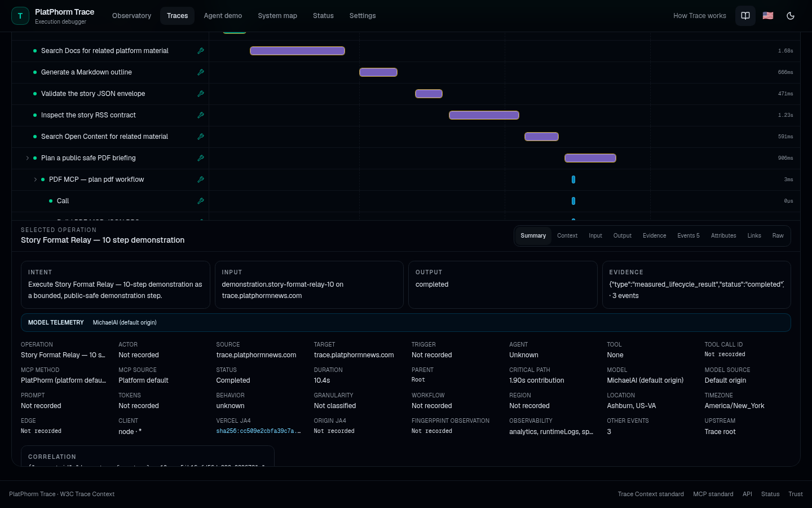Click wrench icon on the Call row
This screenshot has height=508, width=812.
tap(201, 201)
